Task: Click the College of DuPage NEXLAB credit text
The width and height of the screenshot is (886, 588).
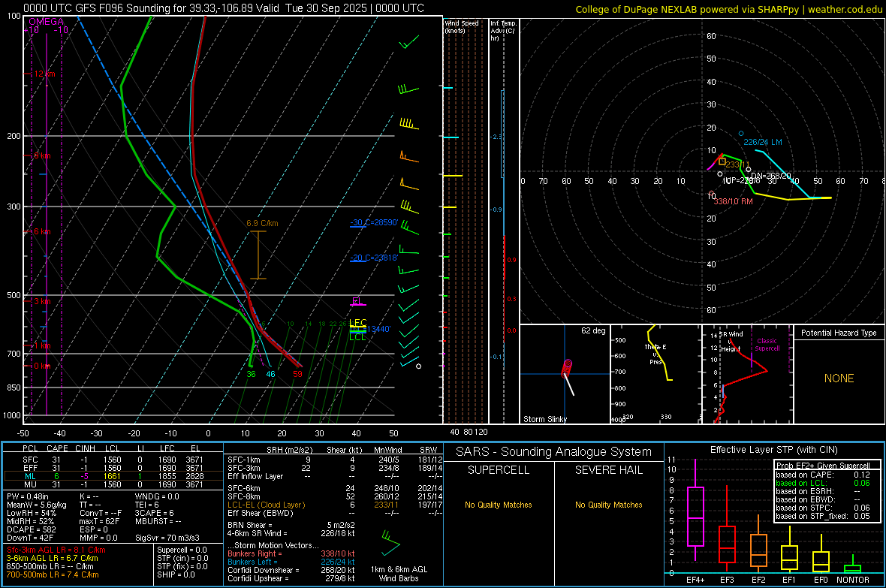Action: coord(729,9)
